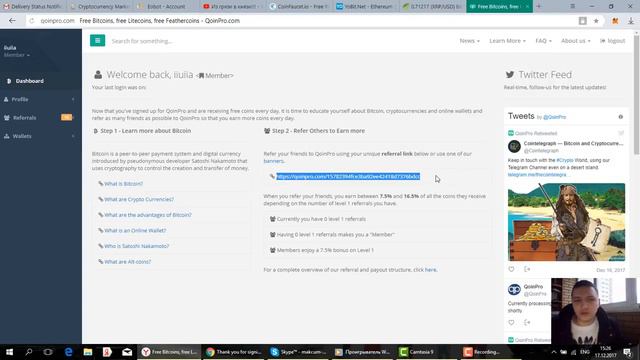The width and height of the screenshot is (640, 360).
Task: Open the #Crypto hashtag in tweet
Action: [564, 160]
